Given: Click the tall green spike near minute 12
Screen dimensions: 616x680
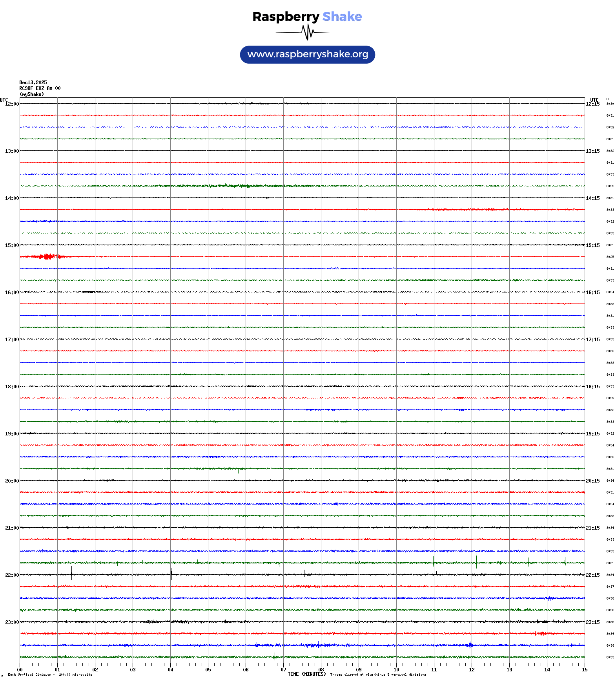Looking at the screenshot, I should point(476,561).
